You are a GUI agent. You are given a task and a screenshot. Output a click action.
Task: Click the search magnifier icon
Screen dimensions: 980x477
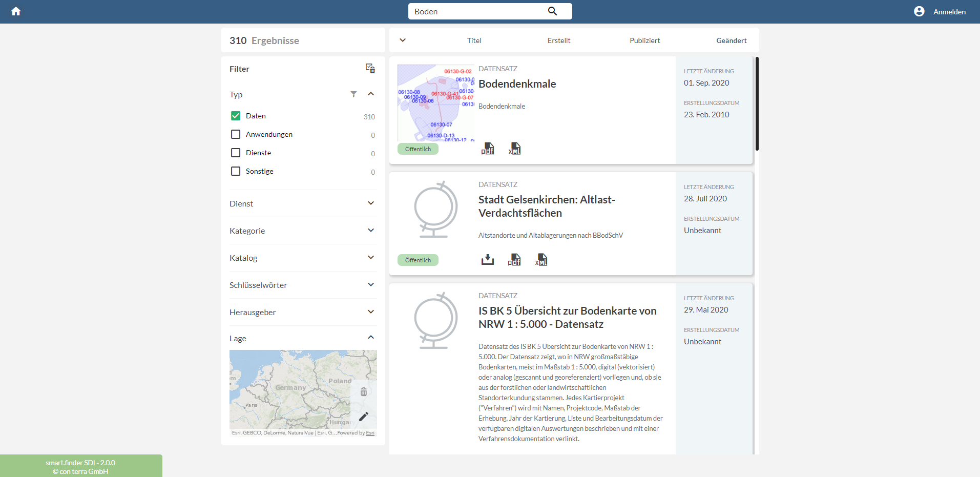click(552, 11)
